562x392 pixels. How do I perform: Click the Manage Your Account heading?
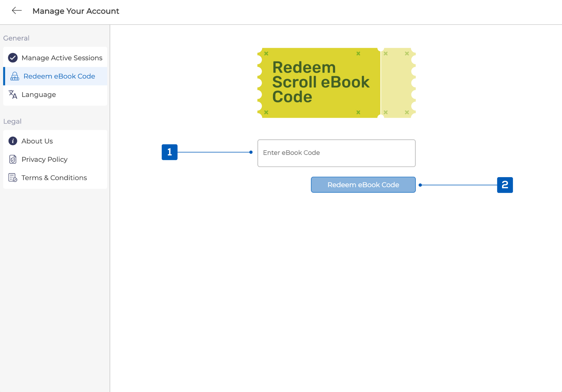(x=76, y=11)
